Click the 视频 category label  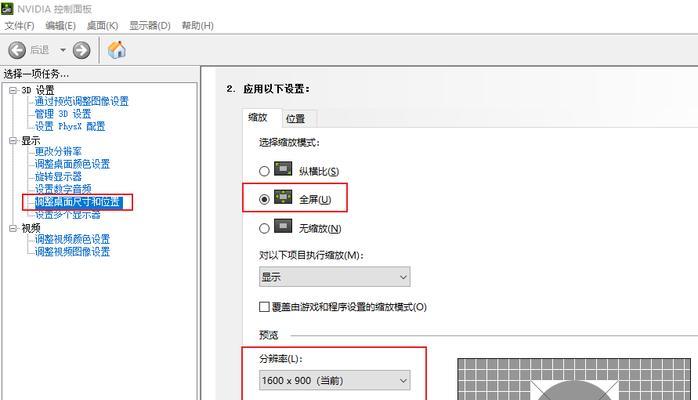pyautogui.click(x=31, y=228)
